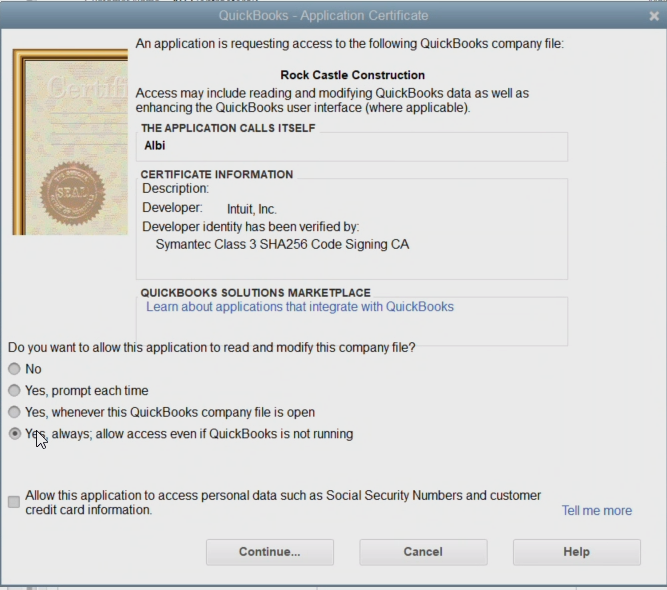Click the "Description:" label
The width and height of the screenshot is (667, 590).
click(175, 188)
